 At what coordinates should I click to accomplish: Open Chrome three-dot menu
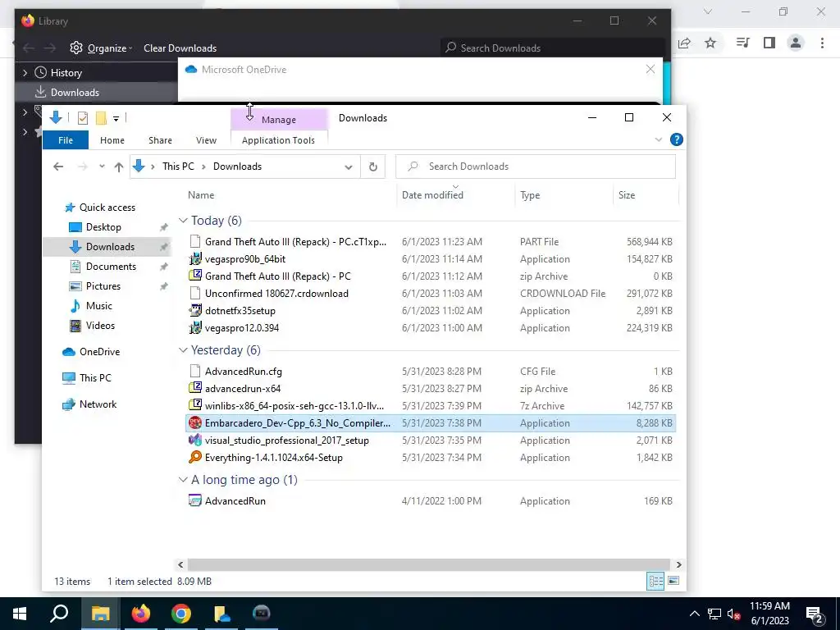(822, 43)
